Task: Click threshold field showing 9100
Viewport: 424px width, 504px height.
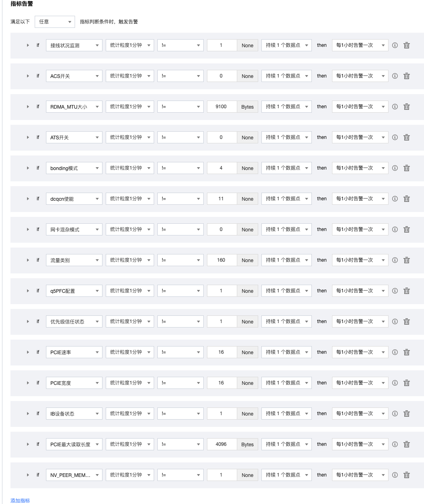Action: [221, 107]
